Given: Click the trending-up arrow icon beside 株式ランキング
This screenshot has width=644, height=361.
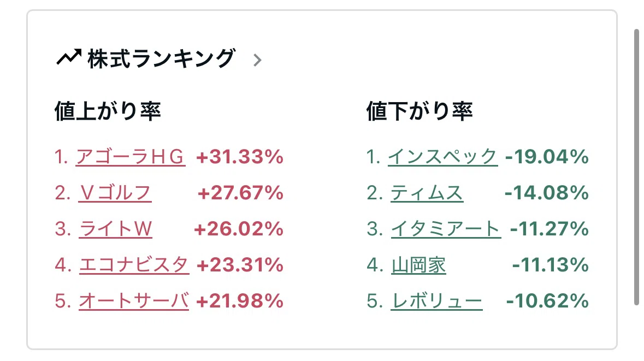Looking at the screenshot, I should tap(68, 57).
